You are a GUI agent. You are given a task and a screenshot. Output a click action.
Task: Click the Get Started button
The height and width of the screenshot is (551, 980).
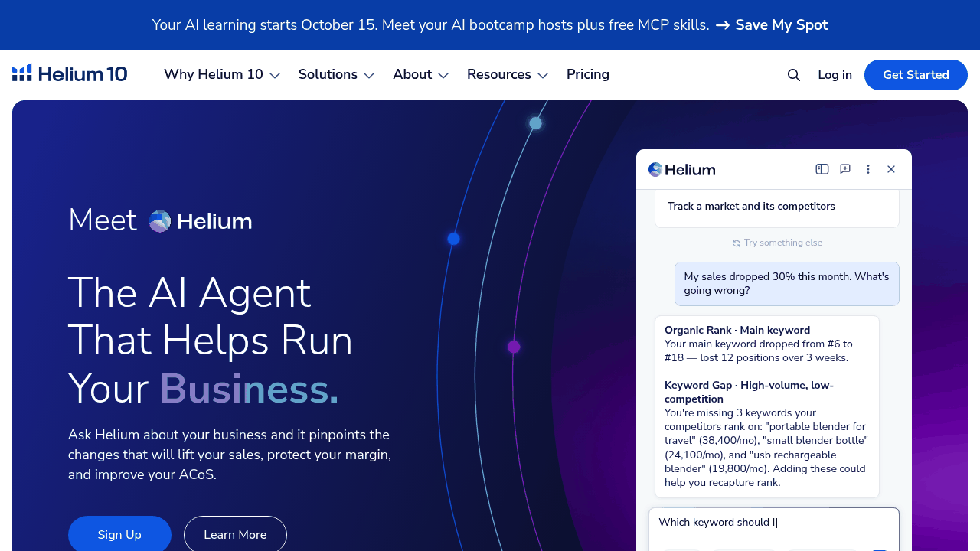[x=916, y=75]
